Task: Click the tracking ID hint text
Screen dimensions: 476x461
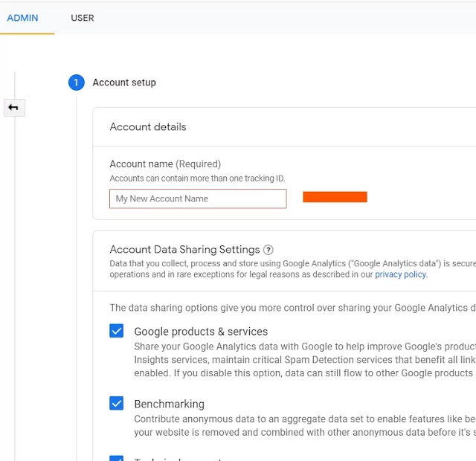Action: click(197, 178)
